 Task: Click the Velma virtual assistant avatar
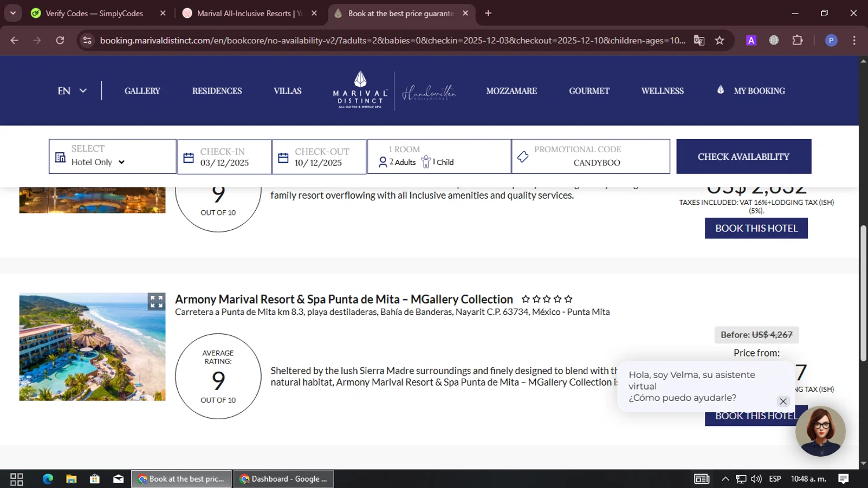click(x=821, y=431)
